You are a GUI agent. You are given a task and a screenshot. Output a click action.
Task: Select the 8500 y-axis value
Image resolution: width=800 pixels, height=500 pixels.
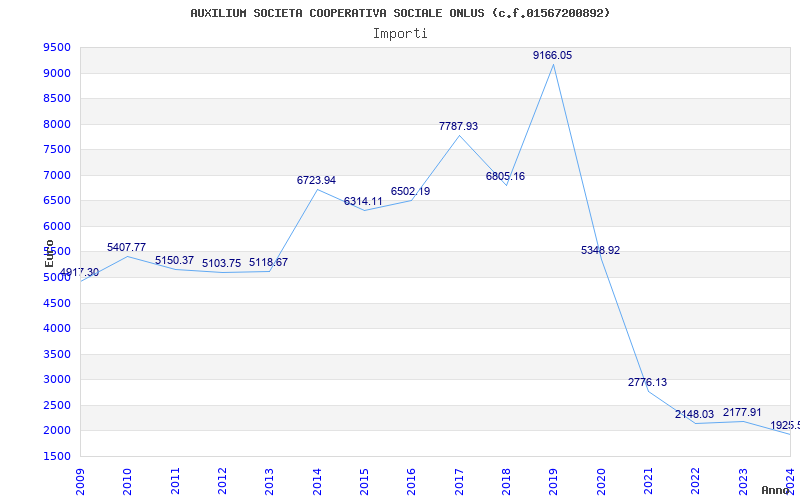[x=57, y=99]
